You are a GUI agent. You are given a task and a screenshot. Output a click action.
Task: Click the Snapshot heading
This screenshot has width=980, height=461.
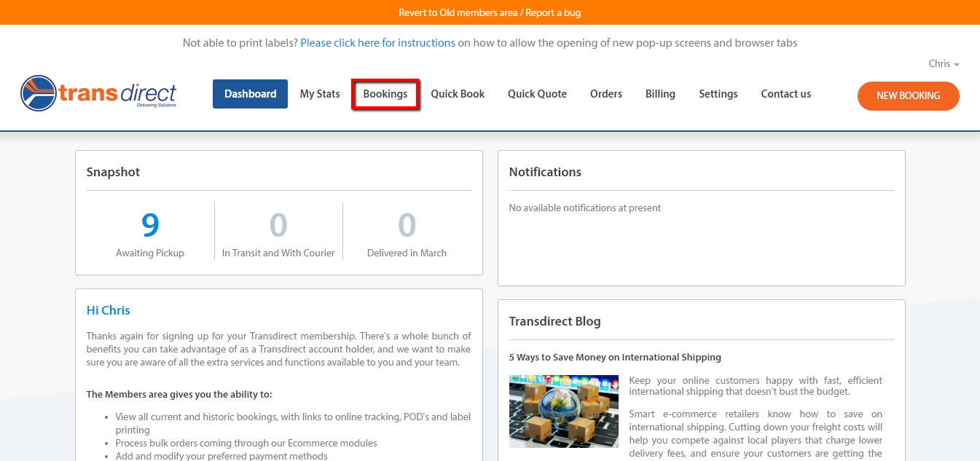pos(113,172)
